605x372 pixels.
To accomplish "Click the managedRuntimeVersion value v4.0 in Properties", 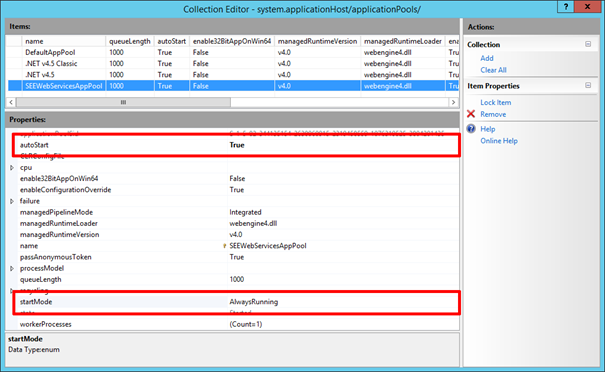I will [x=236, y=235].
